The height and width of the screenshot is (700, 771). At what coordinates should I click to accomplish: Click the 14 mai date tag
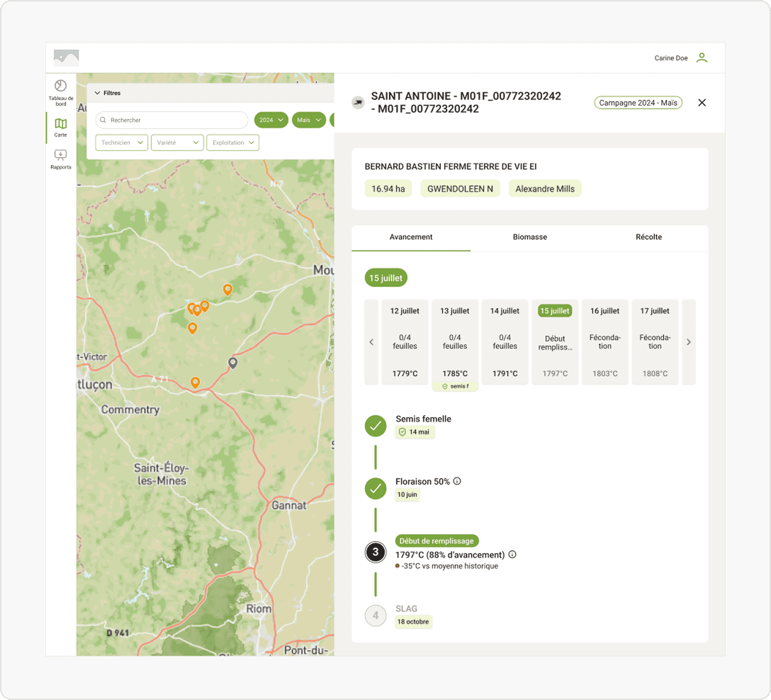coord(415,432)
